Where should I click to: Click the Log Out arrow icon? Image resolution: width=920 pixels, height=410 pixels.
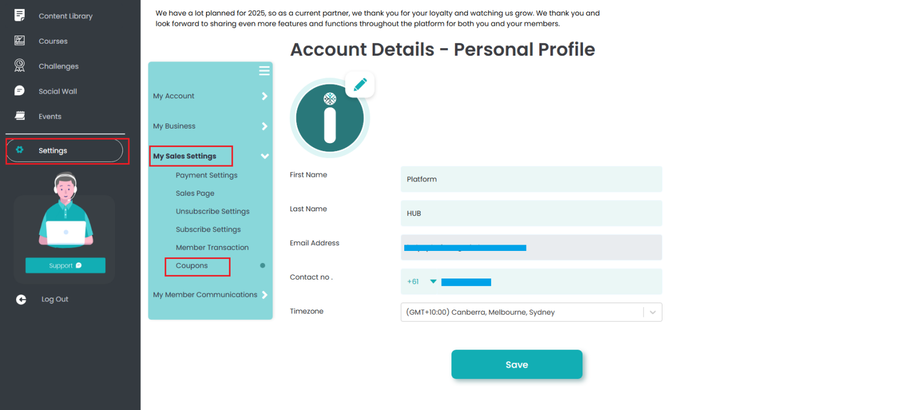tap(21, 299)
